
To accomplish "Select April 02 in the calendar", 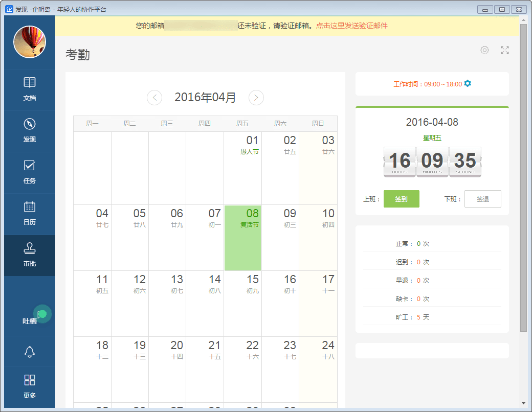I will [280, 168].
